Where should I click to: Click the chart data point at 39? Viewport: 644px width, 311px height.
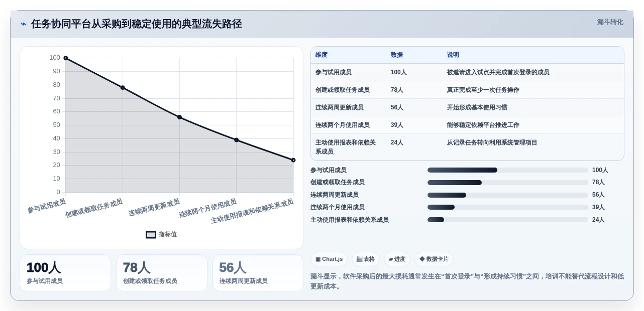(x=237, y=140)
